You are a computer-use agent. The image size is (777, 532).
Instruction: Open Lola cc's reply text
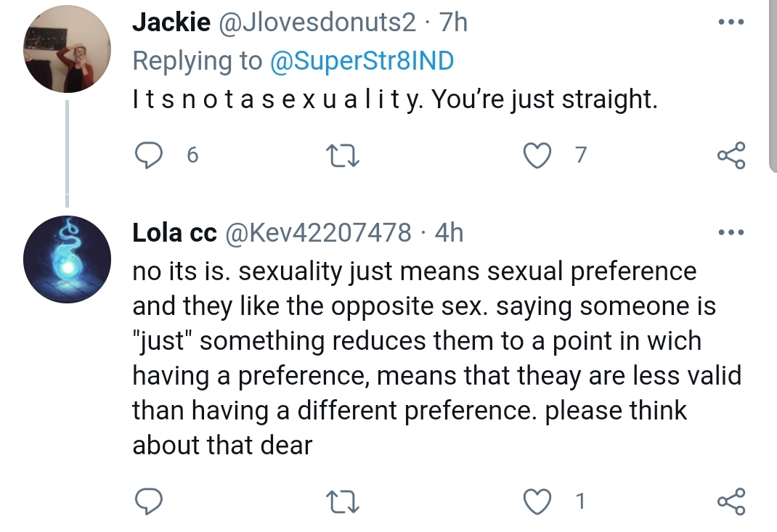coord(436,358)
